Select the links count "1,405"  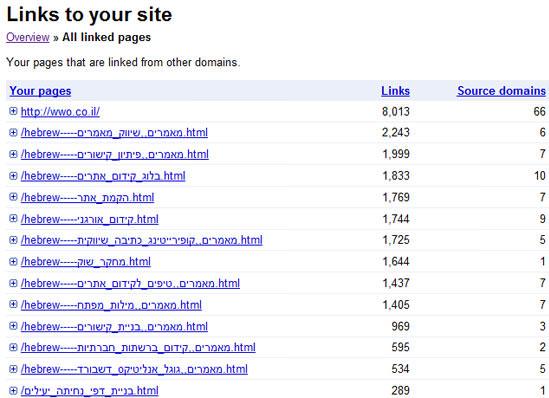396,305
